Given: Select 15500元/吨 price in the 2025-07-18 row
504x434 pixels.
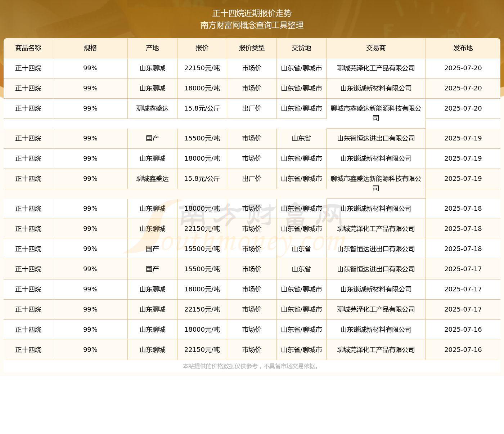Looking at the screenshot, I should [202, 249].
